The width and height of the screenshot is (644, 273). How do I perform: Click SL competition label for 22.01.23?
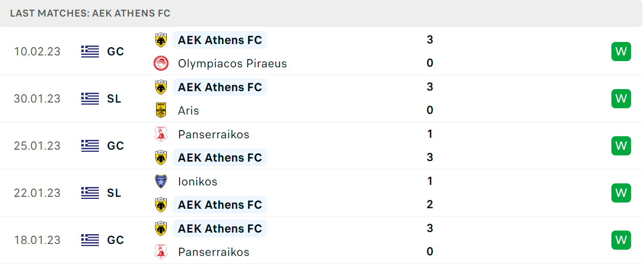(114, 193)
